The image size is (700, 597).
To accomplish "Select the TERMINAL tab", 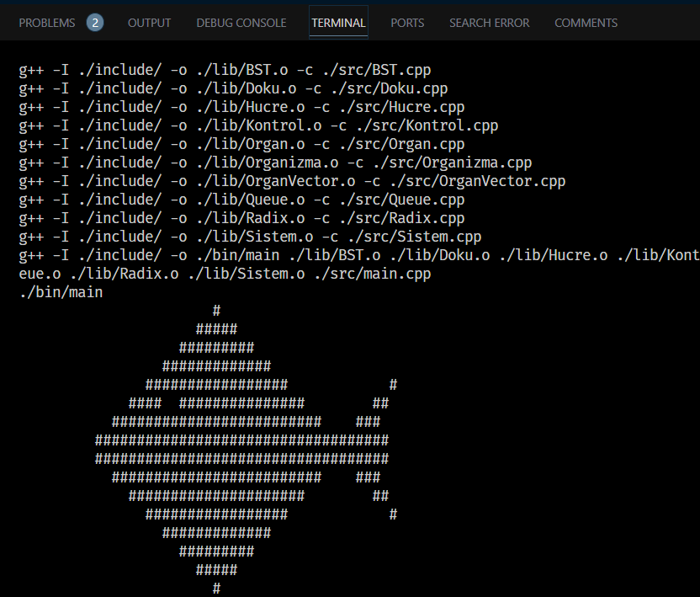I will point(338,23).
